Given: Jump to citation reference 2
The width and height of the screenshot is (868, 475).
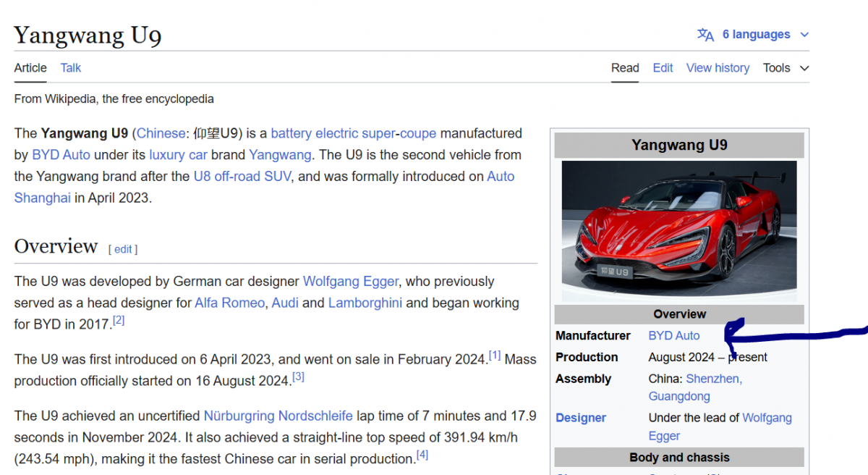Looking at the screenshot, I should 119,320.
